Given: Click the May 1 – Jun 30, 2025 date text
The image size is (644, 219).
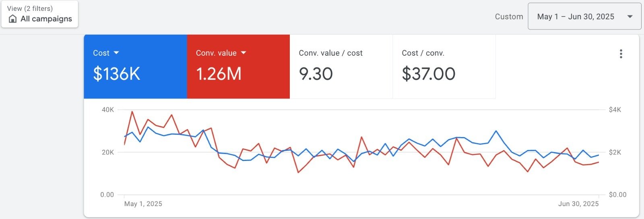Looking at the screenshot, I should pyautogui.click(x=576, y=17).
